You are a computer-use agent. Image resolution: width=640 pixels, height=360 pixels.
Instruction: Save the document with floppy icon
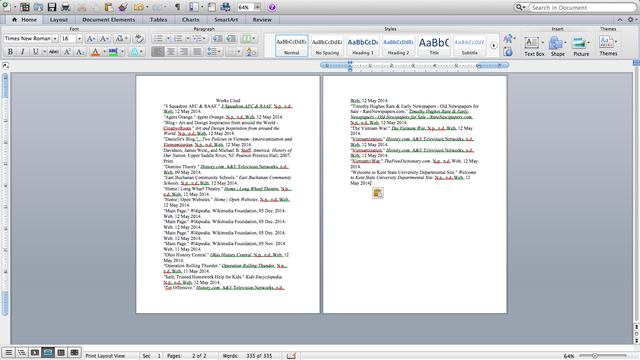click(52, 7)
